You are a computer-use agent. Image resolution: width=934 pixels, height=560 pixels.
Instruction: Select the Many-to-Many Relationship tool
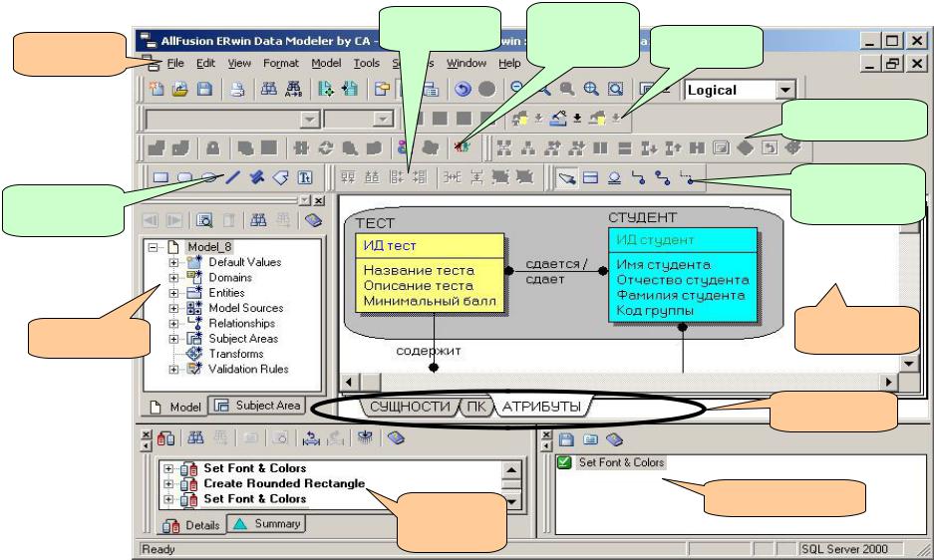pyautogui.click(x=662, y=177)
